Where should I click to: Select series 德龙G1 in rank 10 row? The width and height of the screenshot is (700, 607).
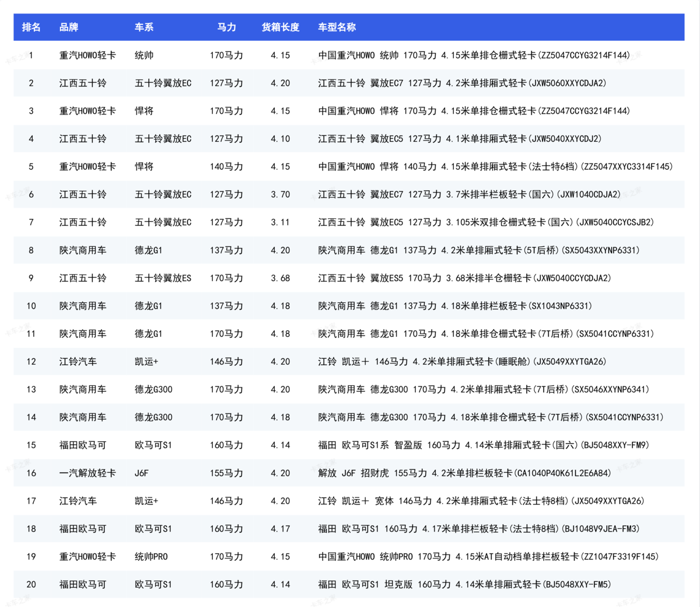click(x=149, y=306)
